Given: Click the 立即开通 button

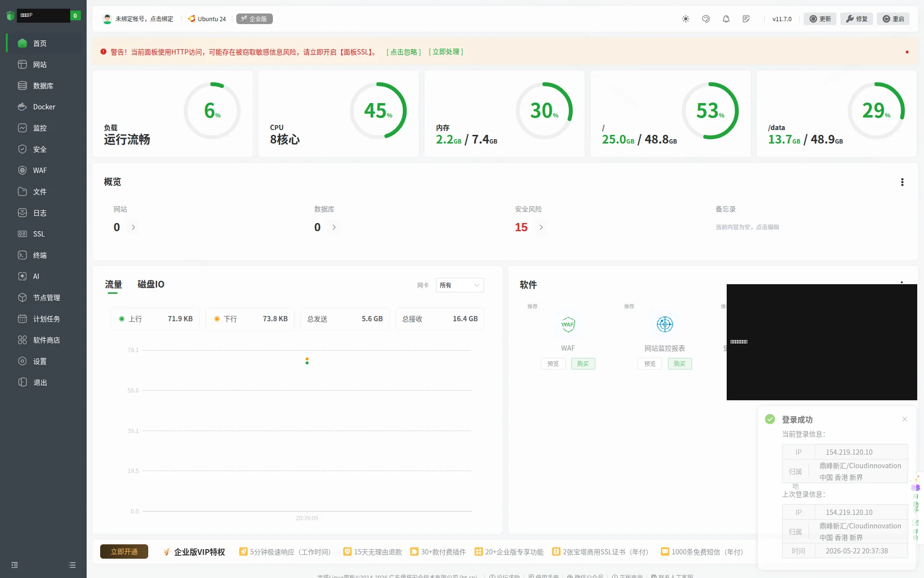Looking at the screenshot, I should tap(124, 552).
